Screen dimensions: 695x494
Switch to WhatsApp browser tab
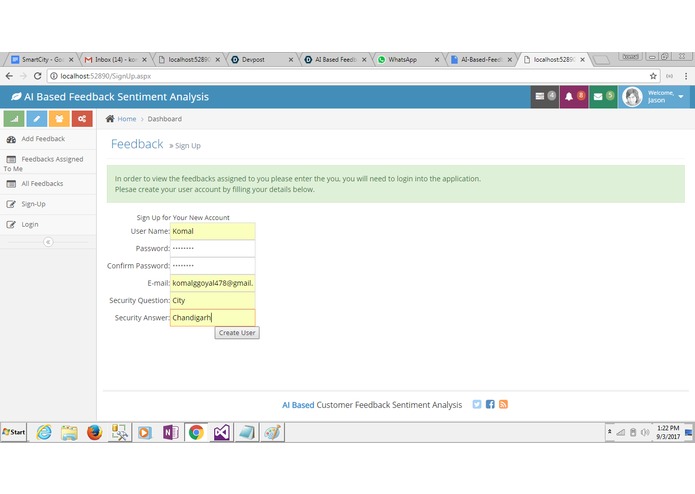click(408, 59)
